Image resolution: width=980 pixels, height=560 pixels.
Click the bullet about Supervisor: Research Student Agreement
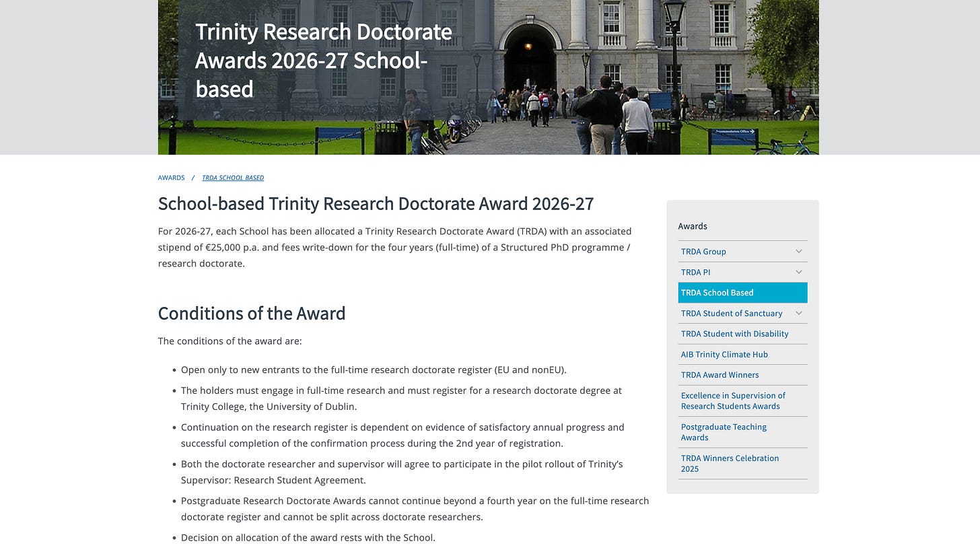pos(402,473)
